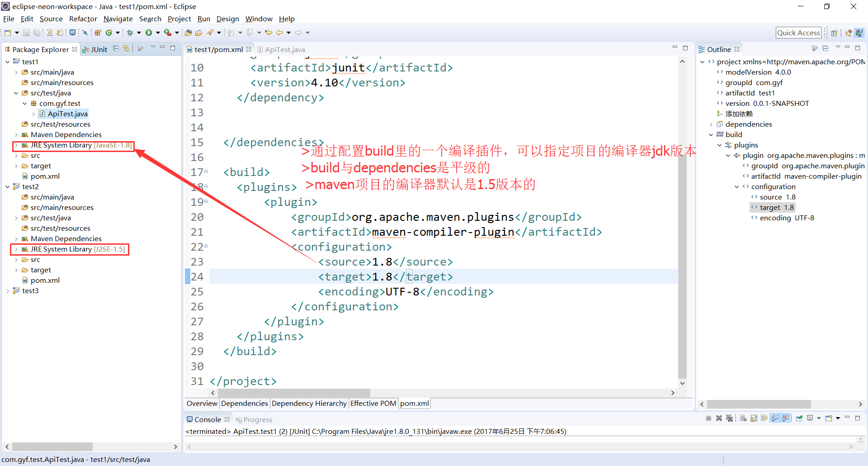Screen dimensions: 868x466
Task: Expand dependencies node in Outline
Action: click(x=711, y=124)
